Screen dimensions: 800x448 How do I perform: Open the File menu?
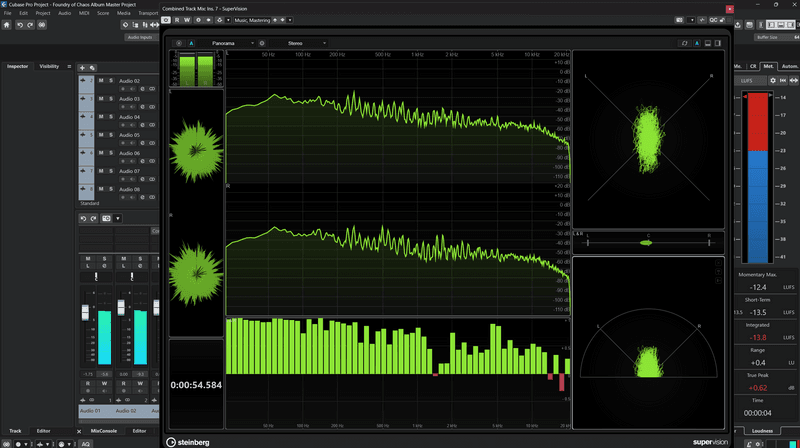8,13
